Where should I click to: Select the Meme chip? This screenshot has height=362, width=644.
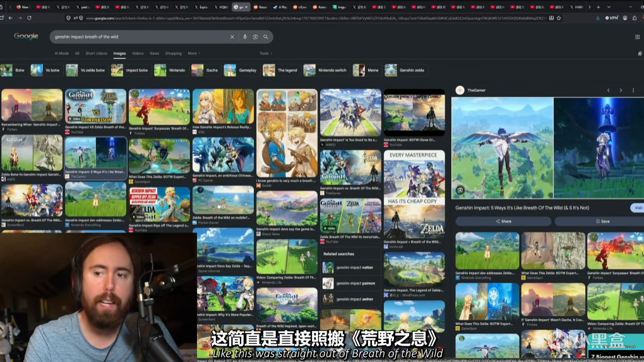[x=366, y=70]
